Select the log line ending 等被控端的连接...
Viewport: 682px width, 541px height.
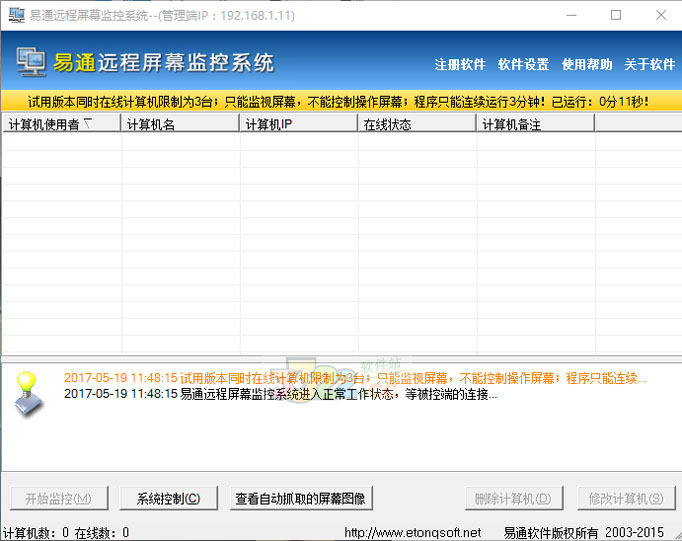click(281, 394)
